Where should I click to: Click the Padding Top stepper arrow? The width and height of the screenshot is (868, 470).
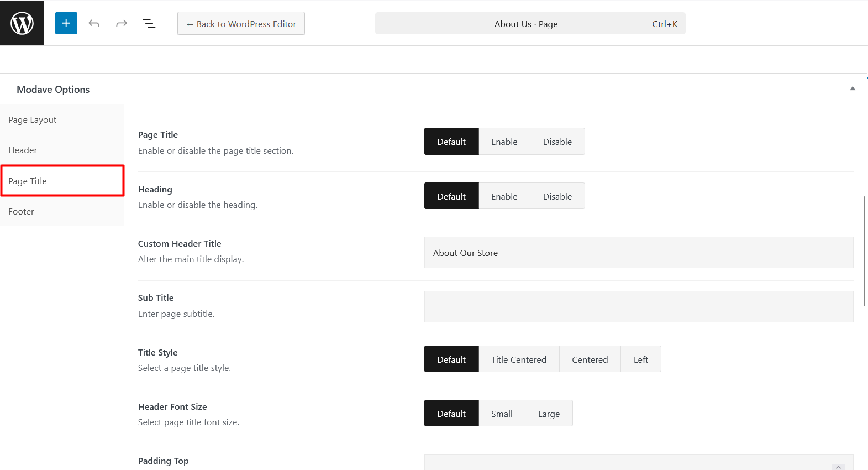point(838,466)
